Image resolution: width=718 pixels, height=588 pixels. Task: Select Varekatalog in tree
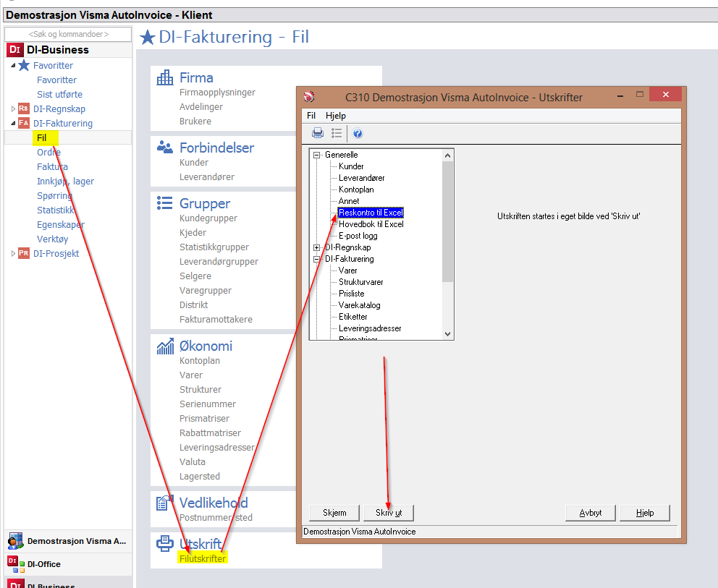360,305
